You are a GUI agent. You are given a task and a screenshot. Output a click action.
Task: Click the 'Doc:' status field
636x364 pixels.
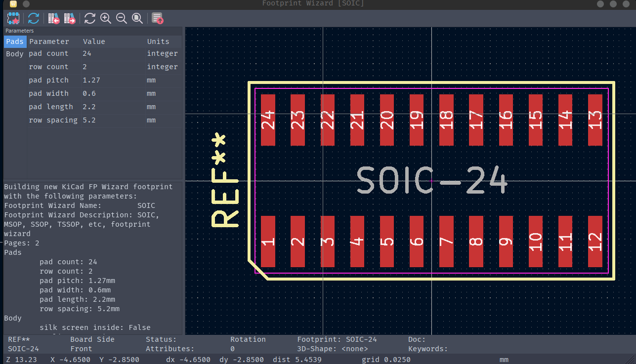[x=417, y=339]
